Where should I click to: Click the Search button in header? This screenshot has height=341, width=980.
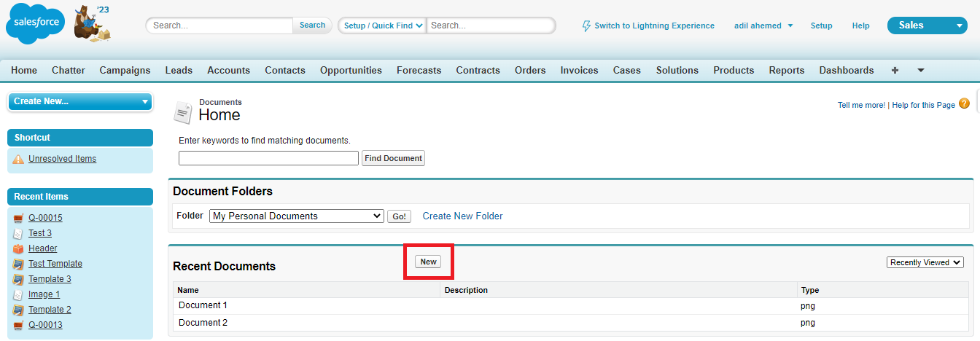312,26
